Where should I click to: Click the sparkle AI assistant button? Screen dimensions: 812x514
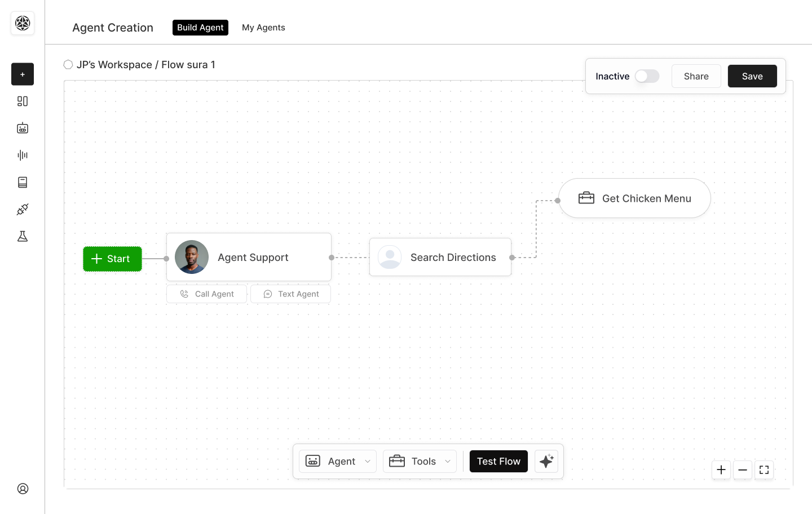point(546,461)
